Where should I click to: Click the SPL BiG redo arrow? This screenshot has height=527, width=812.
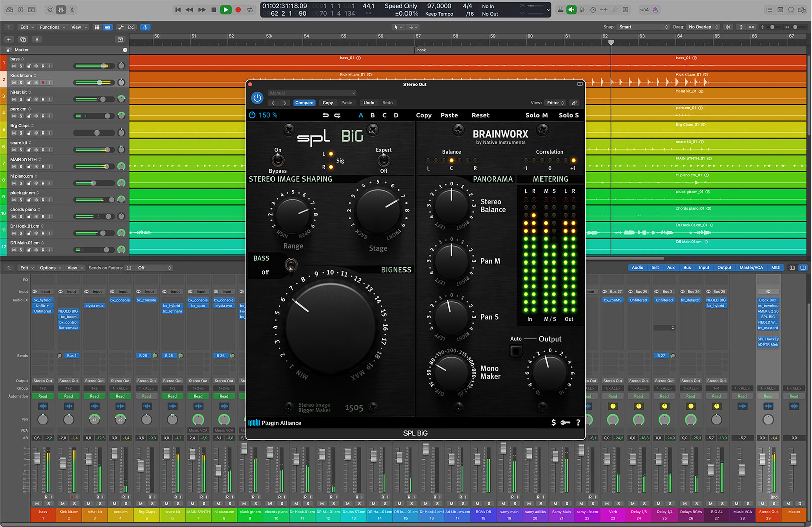point(337,115)
